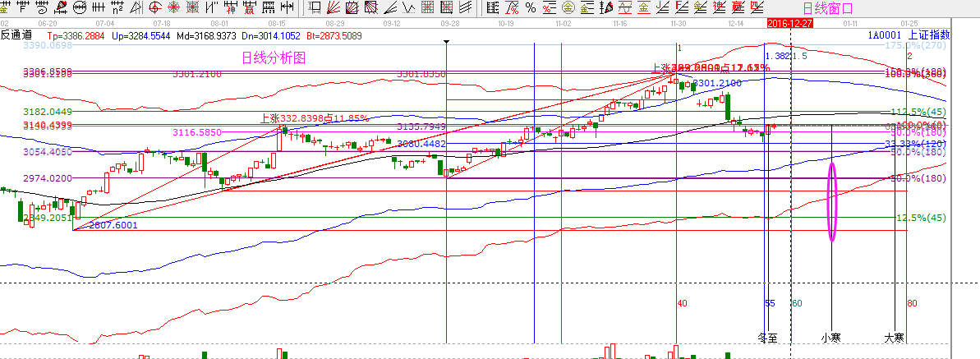Select the 四 angle lines tool
This screenshot has height=359, width=980.
click(x=757, y=7)
